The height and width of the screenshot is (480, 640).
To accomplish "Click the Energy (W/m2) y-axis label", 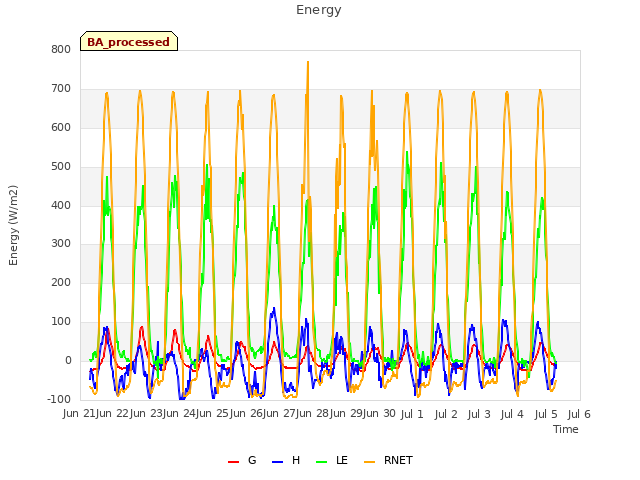I will (x=13, y=225).
